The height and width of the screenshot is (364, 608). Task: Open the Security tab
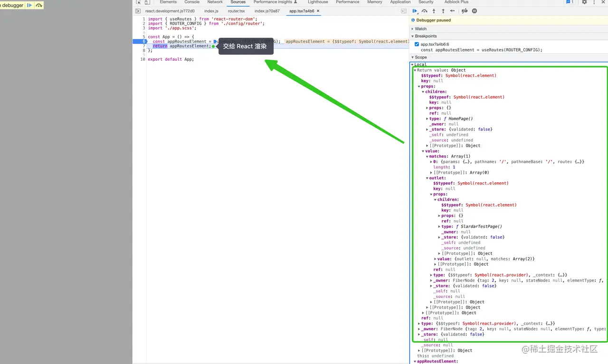coord(426,2)
